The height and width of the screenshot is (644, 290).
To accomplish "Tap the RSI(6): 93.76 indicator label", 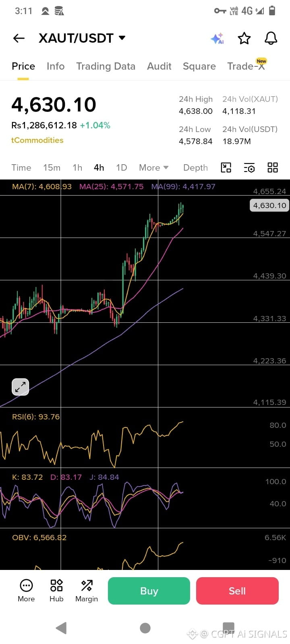I will tap(36, 417).
